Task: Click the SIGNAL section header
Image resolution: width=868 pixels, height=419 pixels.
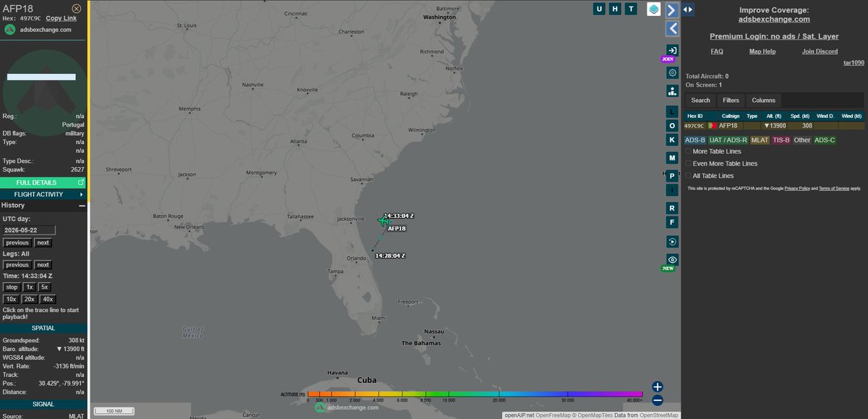Action: click(x=43, y=405)
